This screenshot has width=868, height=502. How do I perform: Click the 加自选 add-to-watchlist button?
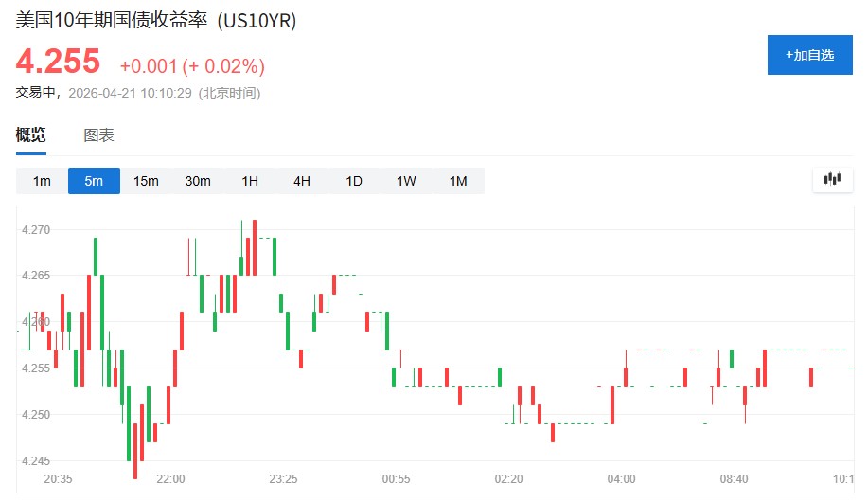tap(810, 55)
